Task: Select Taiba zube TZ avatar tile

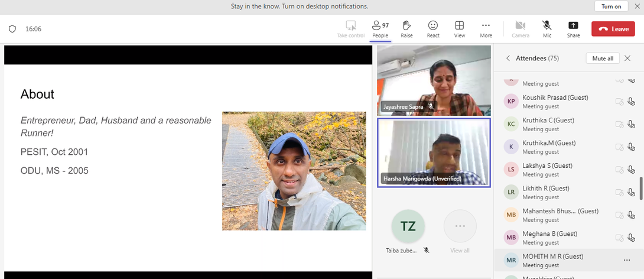Action: click(408, 226)
